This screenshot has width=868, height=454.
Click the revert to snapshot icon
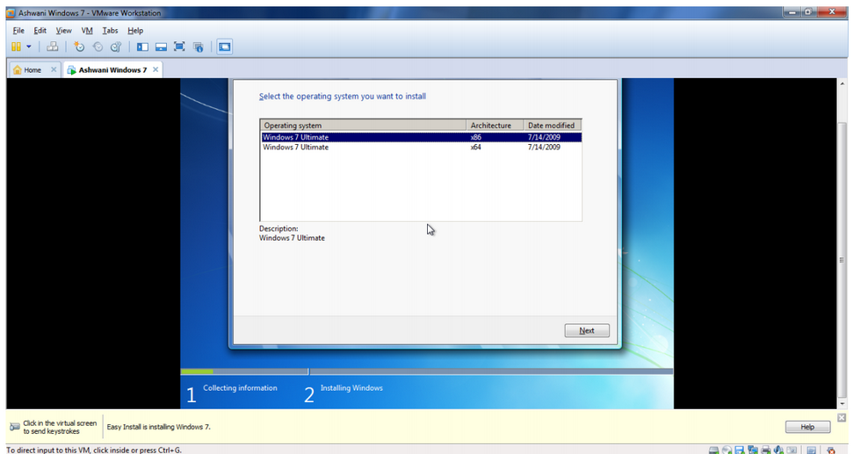pos(98,47)
